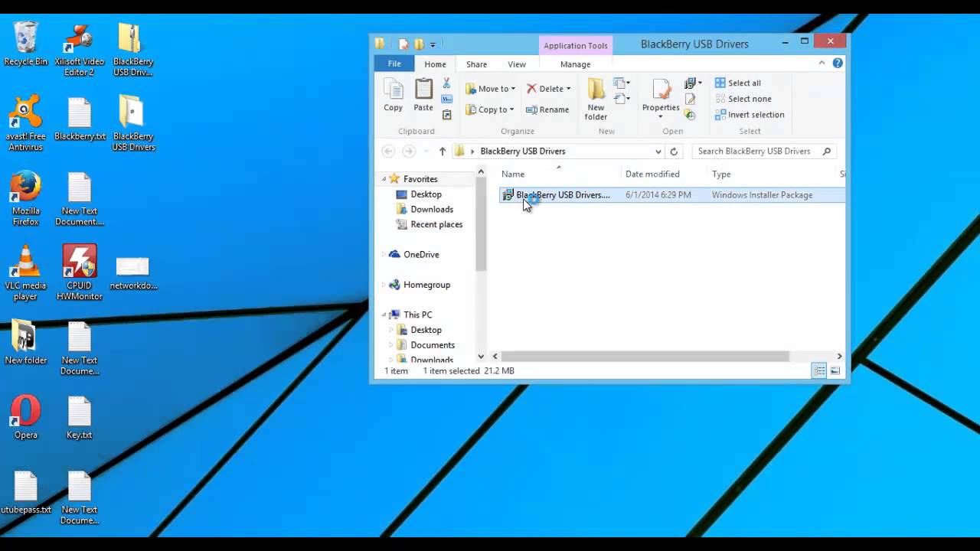This screenshot has width=980, height=551.
Task: Select the Recycle Bin desktop icon
Action: (25, 44)
